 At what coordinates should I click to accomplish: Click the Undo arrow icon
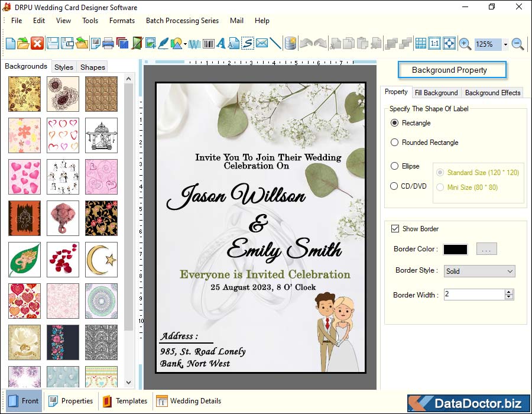306,44
